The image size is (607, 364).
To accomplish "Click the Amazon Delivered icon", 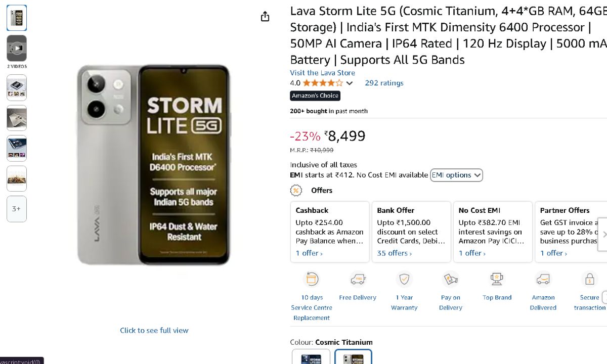I will coord(543,279).
